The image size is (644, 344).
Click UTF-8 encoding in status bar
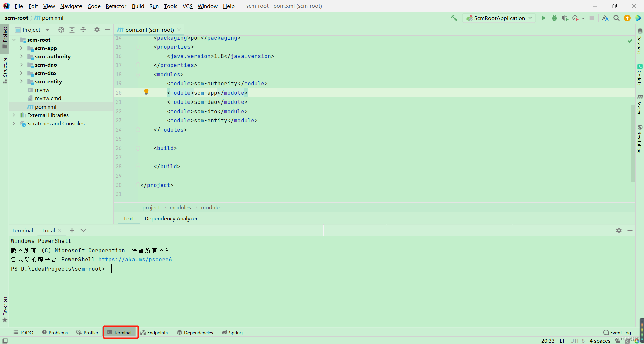(577, 341)
